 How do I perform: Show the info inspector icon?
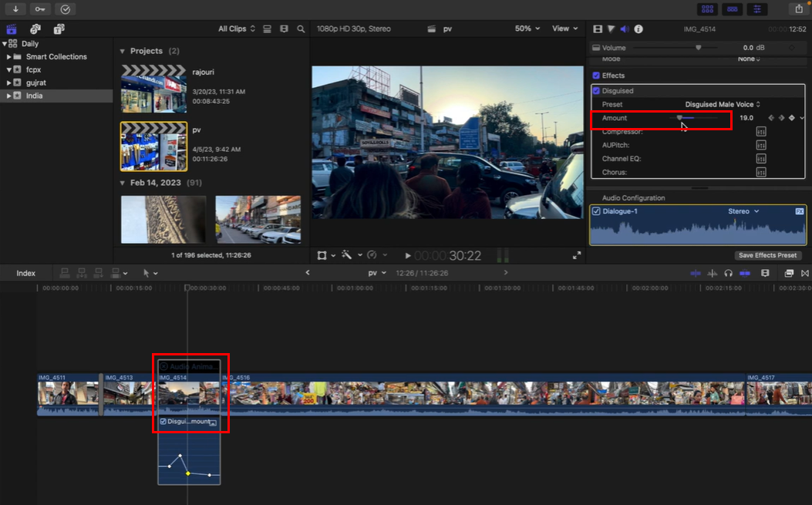[x=638, y=29]
